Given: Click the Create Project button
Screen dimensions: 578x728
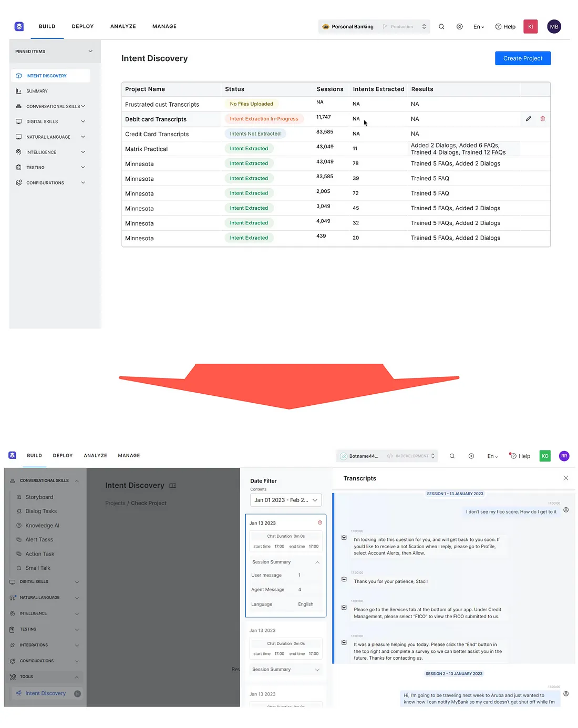Looking at the screenshot, I should point(523,58).
